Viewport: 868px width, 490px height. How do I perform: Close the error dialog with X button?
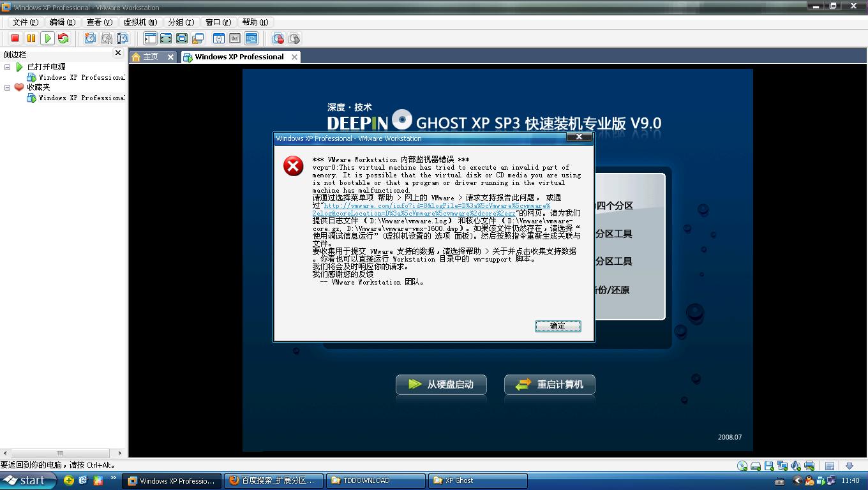(x=579, y=137)
